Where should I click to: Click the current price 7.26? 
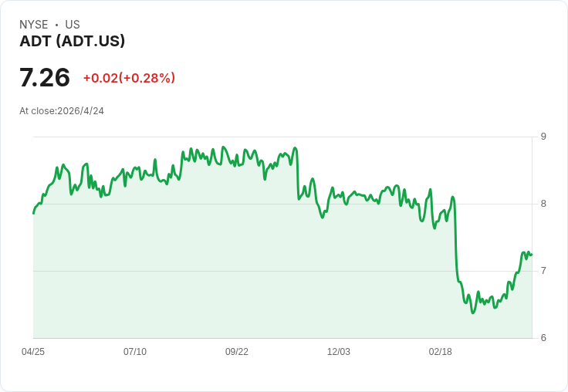(45, 77)
